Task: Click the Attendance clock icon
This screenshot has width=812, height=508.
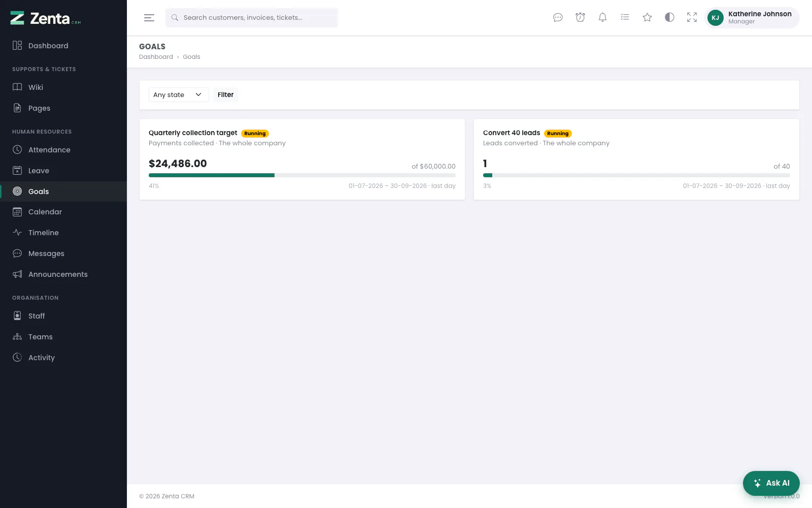Action: pos(17,150)
